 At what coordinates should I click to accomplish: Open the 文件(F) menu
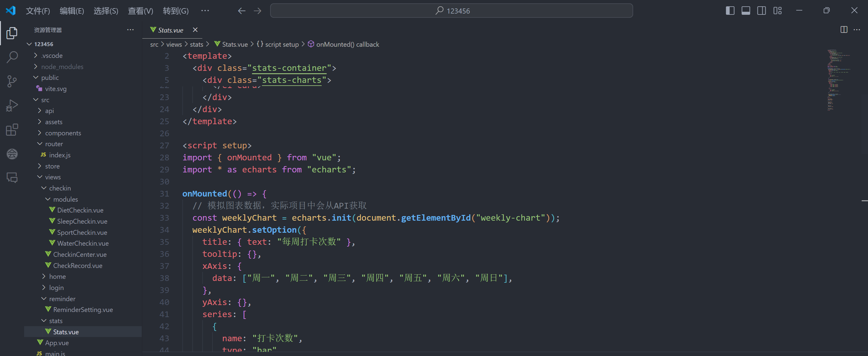38,11
